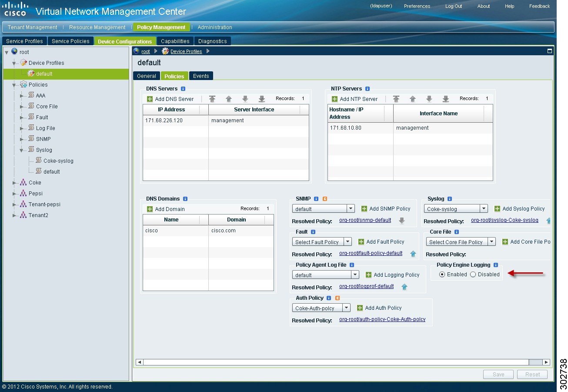This screenshot has width=568, height=392.
Task: Click the blue up arrow beside logprof-default
Action: point(404,287)
